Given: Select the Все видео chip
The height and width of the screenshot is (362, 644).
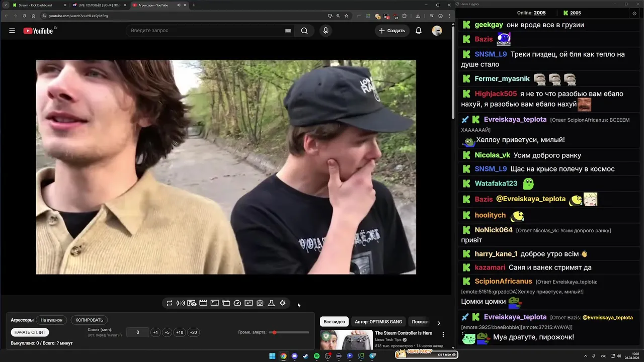Looking at the screenshot, I should tap(334, 322).
